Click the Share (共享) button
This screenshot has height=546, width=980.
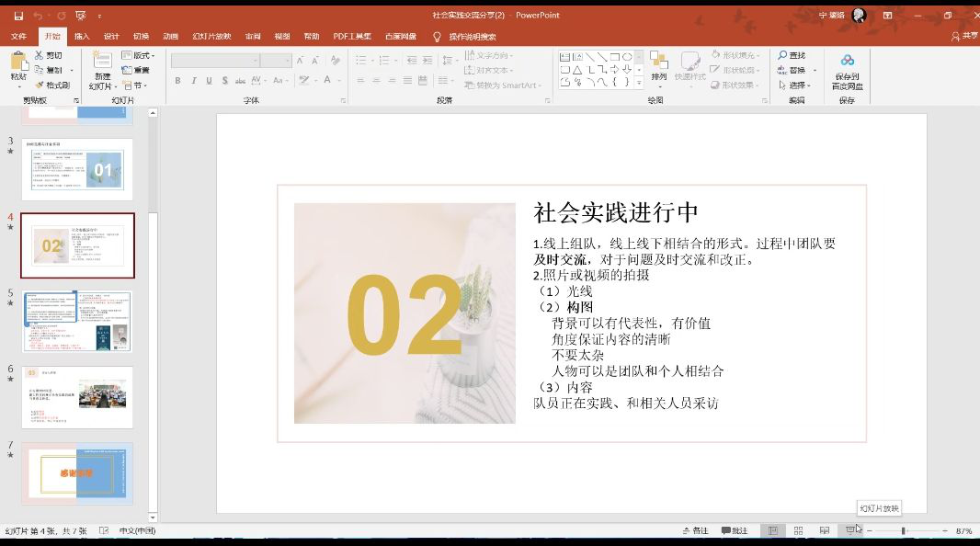pyautogui.click(x=965, y=36)
